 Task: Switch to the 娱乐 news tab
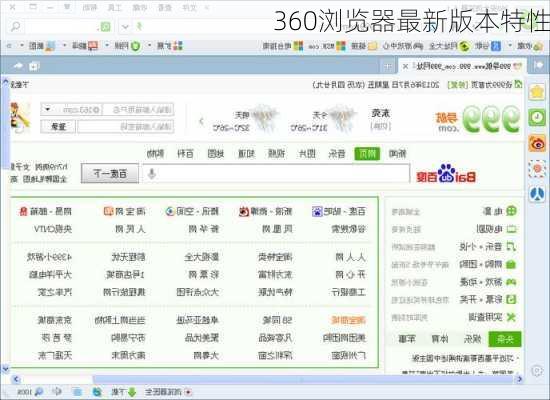[x=472, y=339]
